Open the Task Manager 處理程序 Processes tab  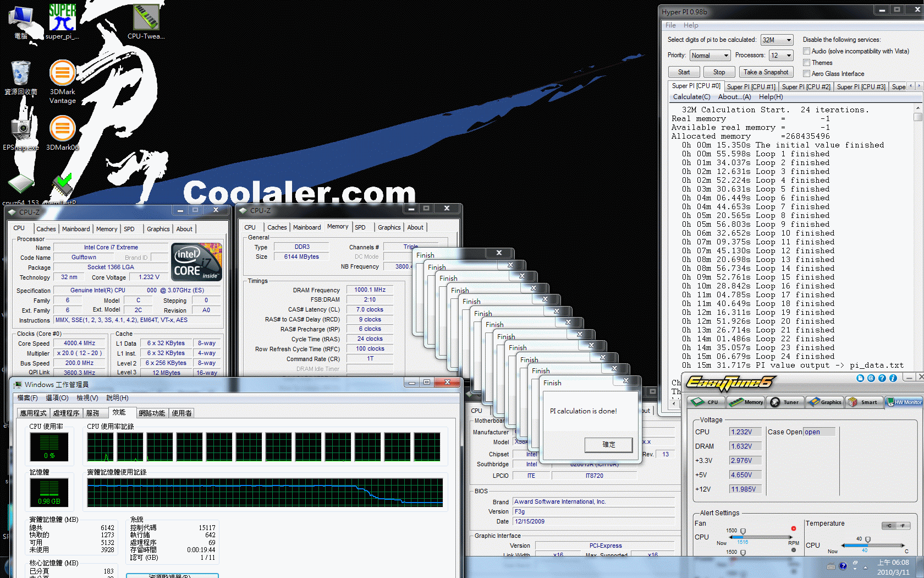(66, 413)
